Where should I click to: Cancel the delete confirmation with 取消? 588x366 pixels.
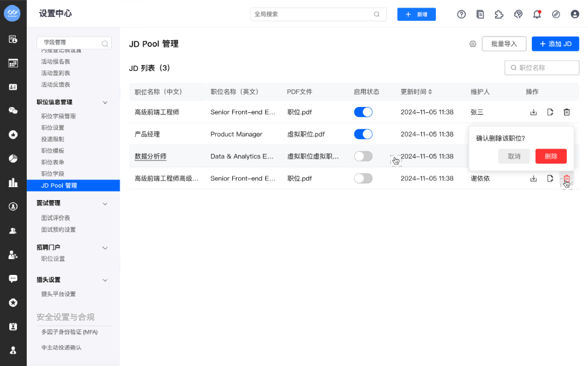tap(514, 156)
